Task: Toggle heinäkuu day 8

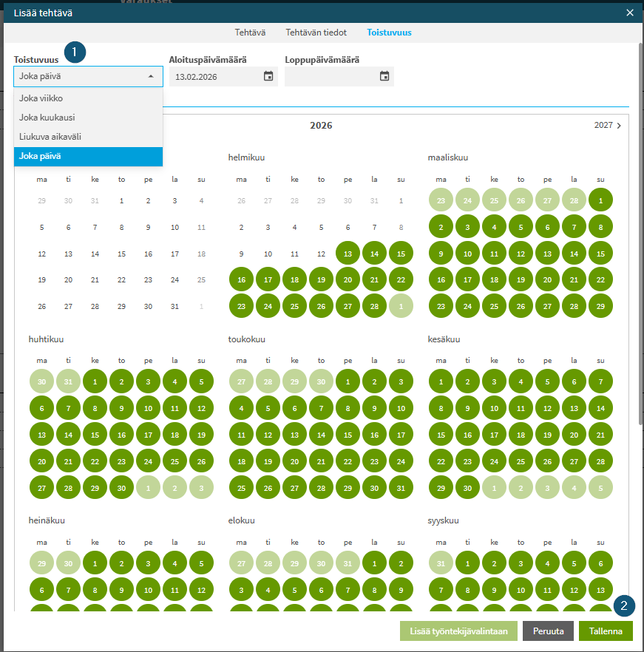Action: [95, 590]
